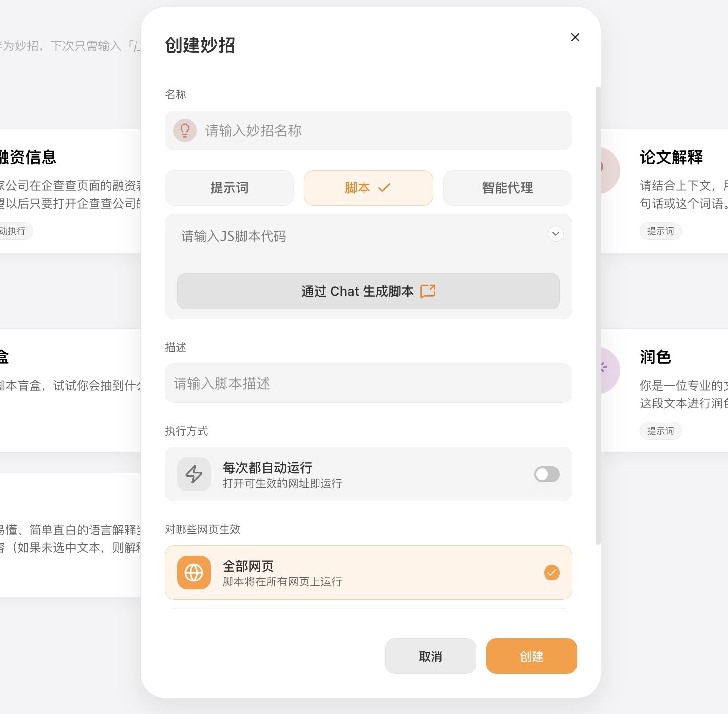Click the lightning icon beside 每次都自动运行

click(193, 474)
